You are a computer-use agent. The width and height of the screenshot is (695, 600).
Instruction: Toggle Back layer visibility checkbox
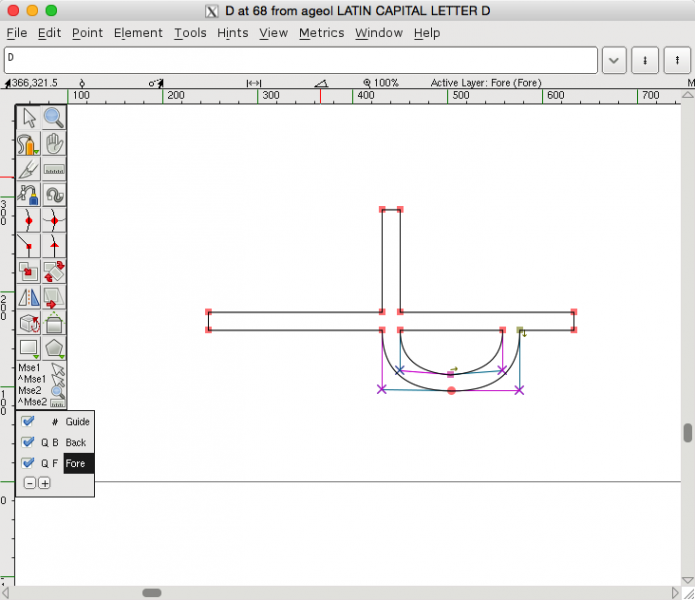[x=28, y=442]
